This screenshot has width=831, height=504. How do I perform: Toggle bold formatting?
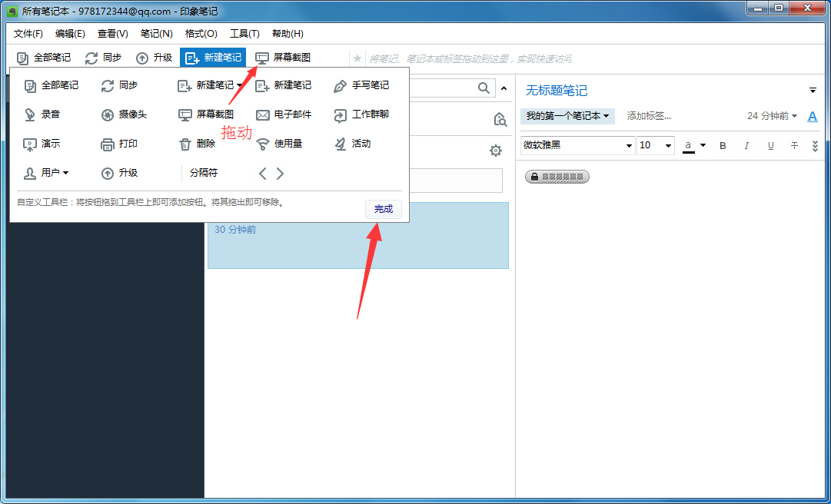[722, 145]
